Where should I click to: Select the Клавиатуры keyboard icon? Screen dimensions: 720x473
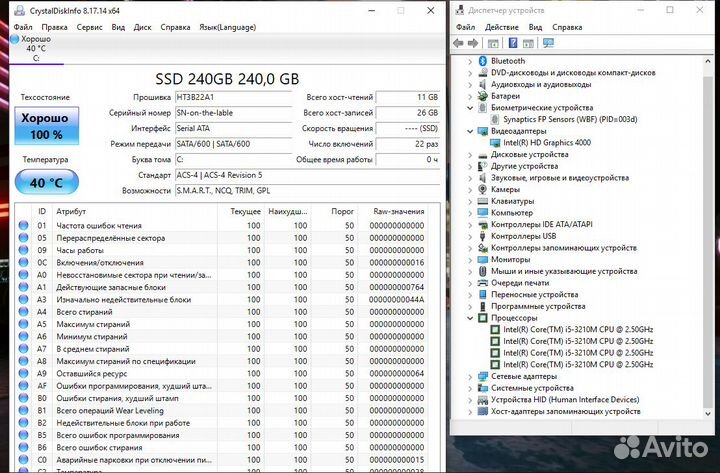[482, 201]
